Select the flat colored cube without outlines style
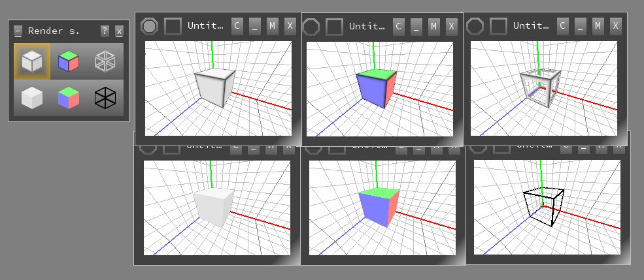The image size is (644, 280). click(69, 98)
